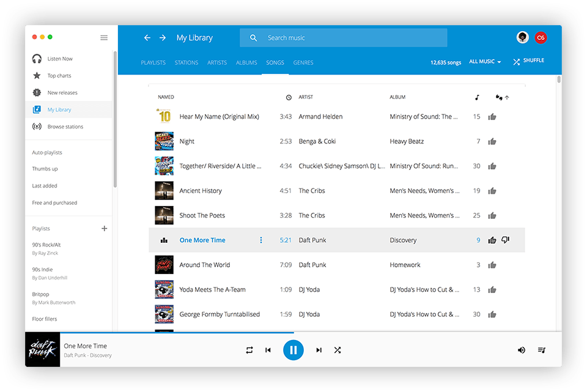Sort by rating thumbs column icon
Image resolution: width=587 pixels, height=392 pixels.
pos(499,97)
